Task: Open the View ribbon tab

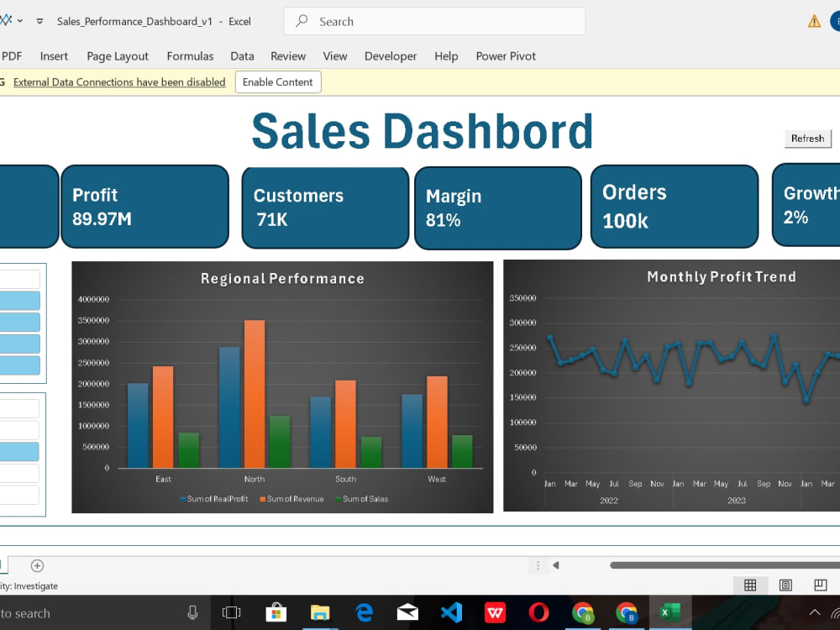Action: [335, 56]
